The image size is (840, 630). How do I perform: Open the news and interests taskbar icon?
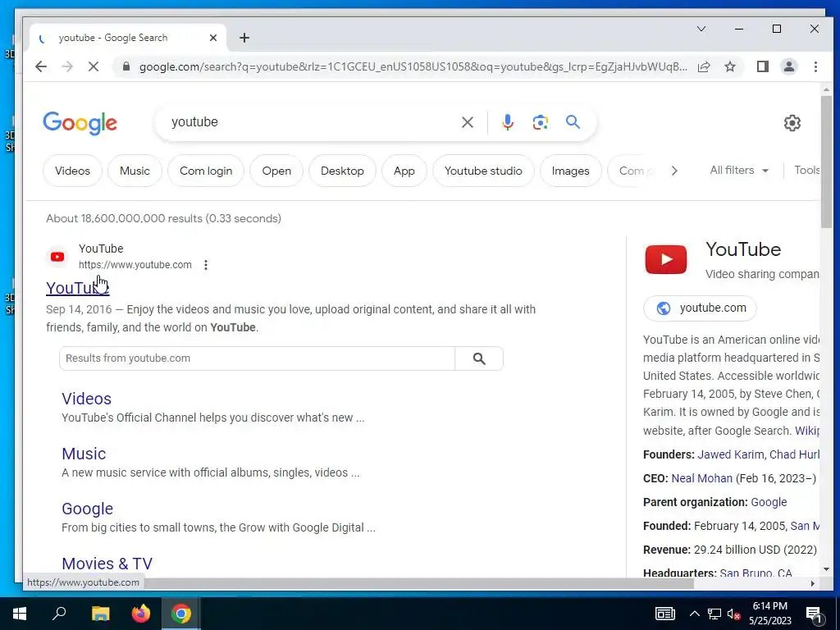[x=664, y=614]
